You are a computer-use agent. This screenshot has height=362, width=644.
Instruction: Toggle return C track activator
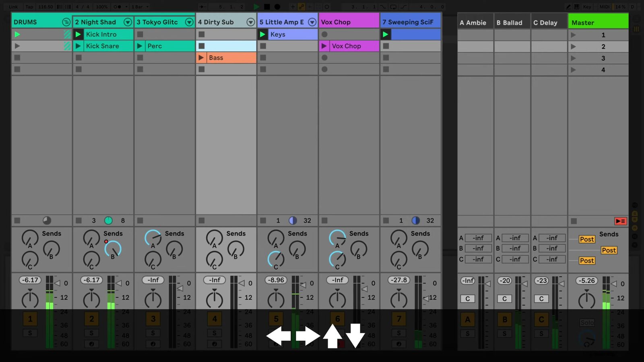point(541,320)
